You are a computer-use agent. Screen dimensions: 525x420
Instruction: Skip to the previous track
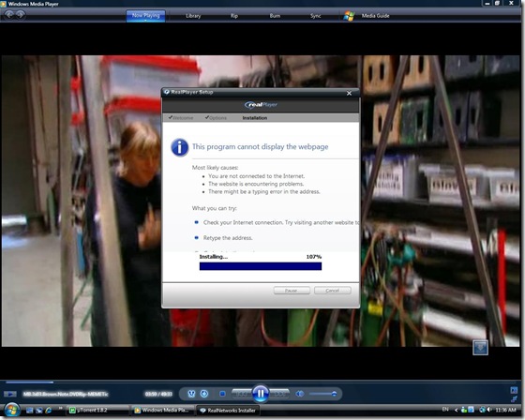tap(242, 394)
